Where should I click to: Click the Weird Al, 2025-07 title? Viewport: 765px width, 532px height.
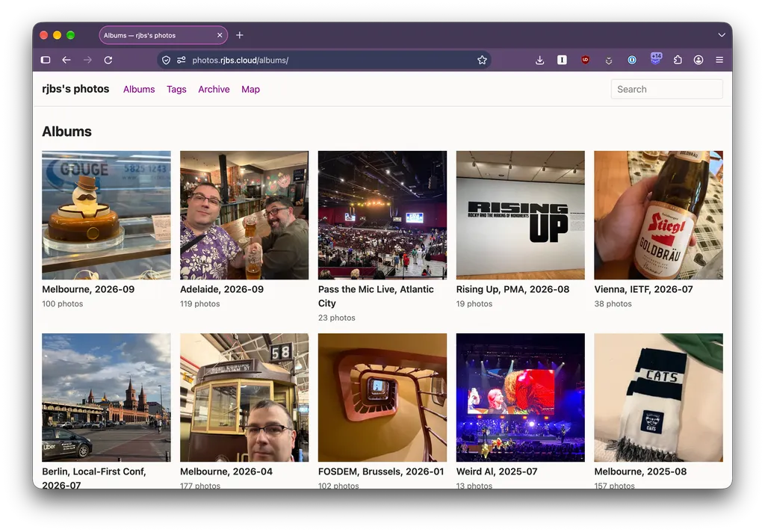click(497, 471)
